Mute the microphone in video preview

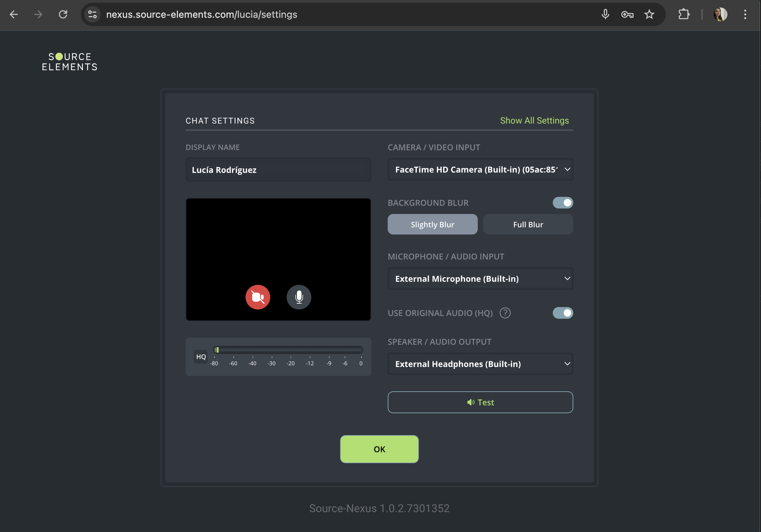(299, 297)
